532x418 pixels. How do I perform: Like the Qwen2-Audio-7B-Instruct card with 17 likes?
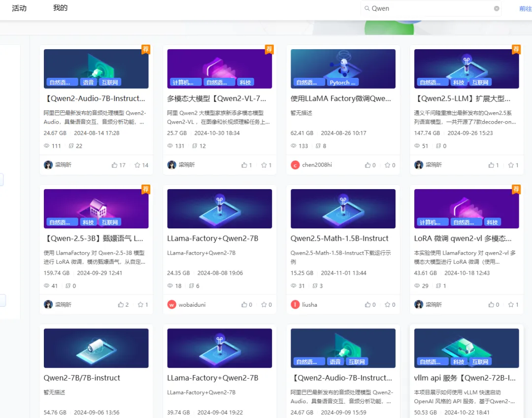click(x=115, y=165)
